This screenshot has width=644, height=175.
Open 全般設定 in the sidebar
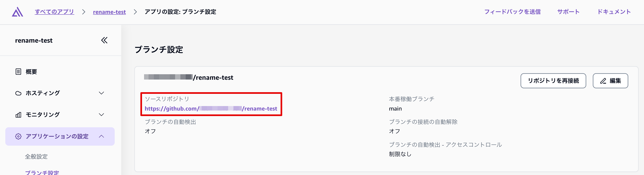point(36,156)
